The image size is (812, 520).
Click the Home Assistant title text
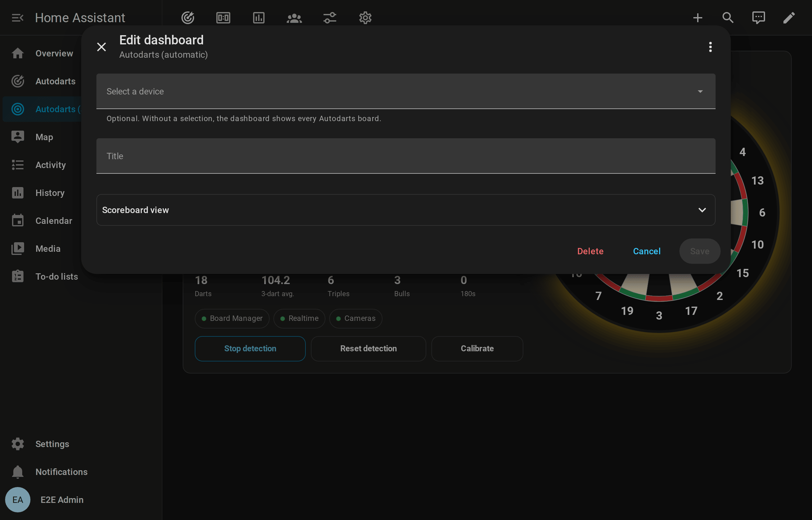80,17
